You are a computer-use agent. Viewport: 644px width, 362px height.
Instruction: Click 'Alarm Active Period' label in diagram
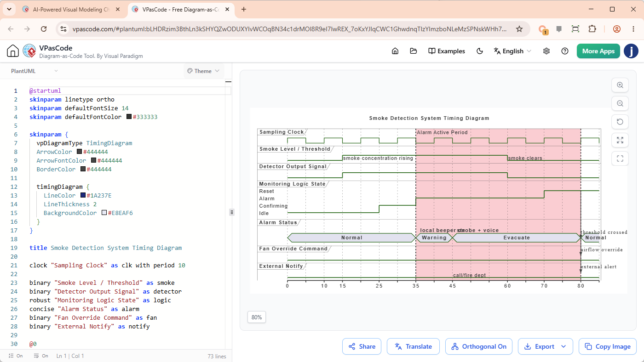pos(442,132)
